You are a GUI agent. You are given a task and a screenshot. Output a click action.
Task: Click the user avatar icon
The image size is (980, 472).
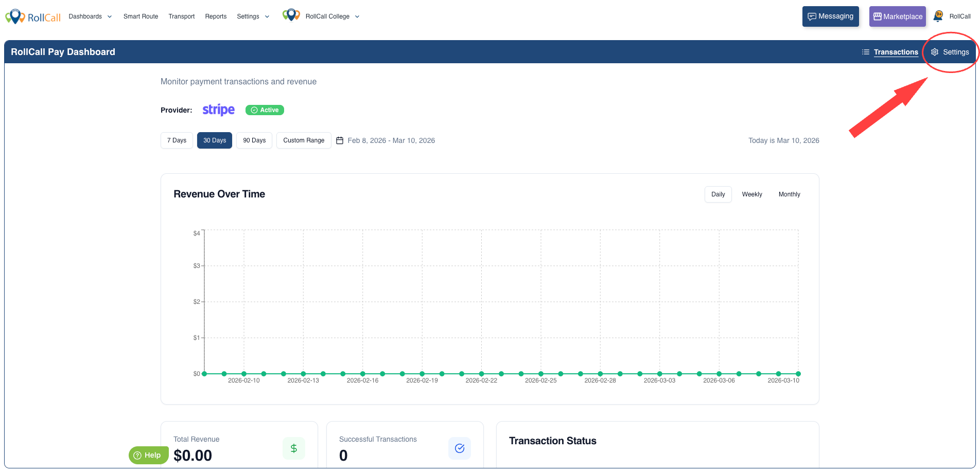pos(938,16)
